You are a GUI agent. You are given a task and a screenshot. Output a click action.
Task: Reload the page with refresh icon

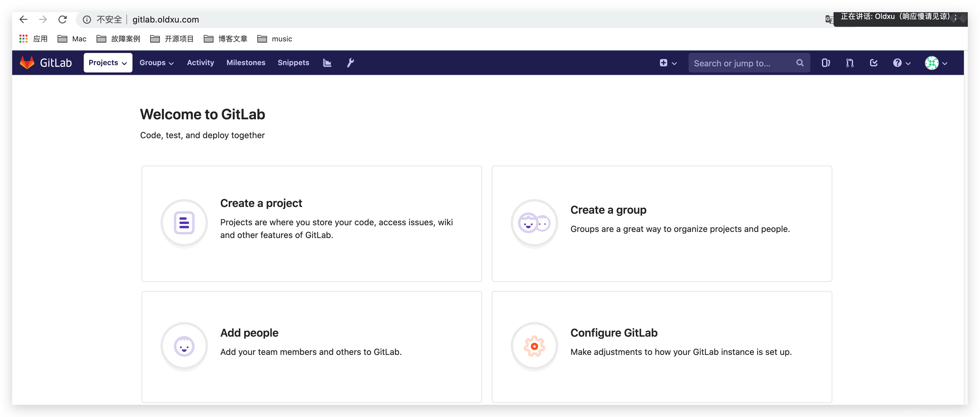tap(62, 19)
